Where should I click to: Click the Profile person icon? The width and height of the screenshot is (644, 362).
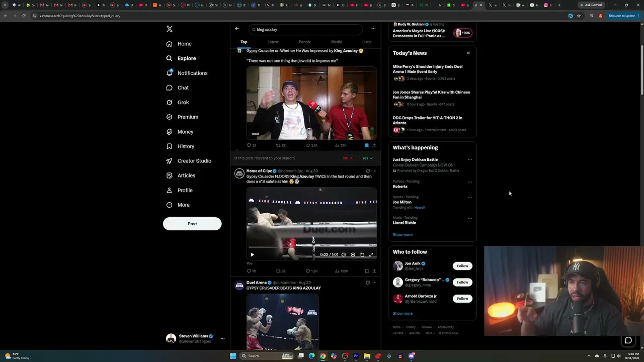click(x=170, y=191)
